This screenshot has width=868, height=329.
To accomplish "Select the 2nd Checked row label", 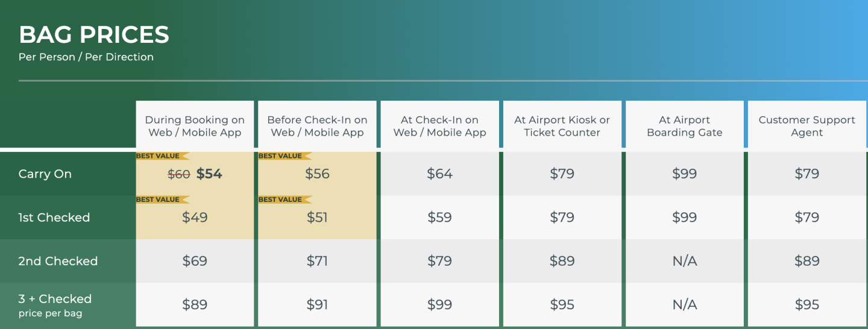I will click(x=58, y=261).
